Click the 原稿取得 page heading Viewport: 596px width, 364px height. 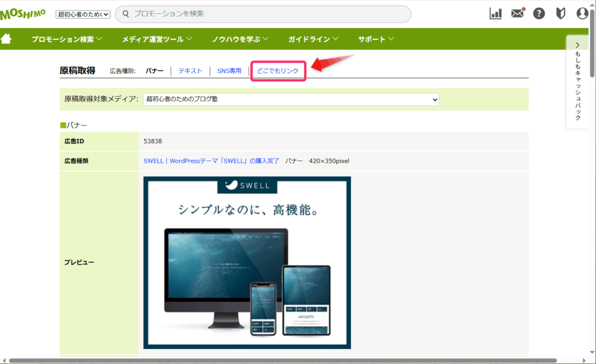pyautogui.click(x=77, y=70)
